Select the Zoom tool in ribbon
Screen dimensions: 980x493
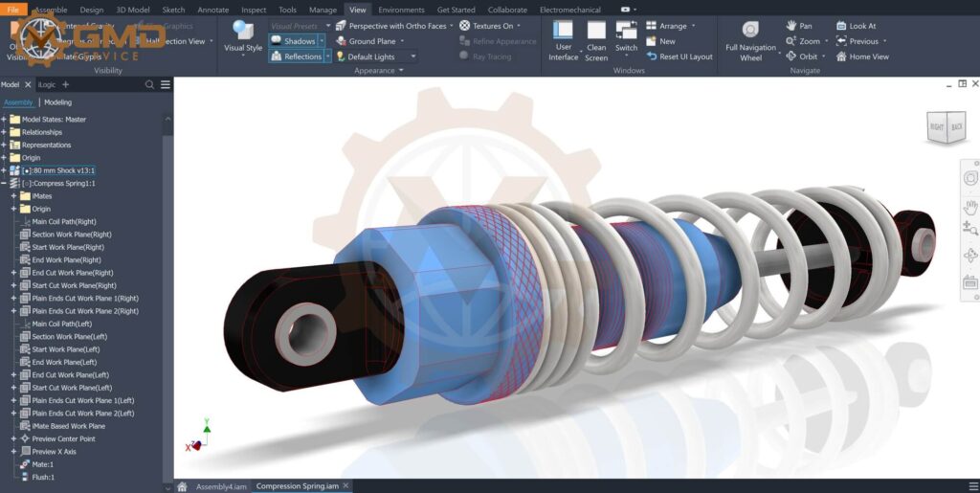pos(803,41)
